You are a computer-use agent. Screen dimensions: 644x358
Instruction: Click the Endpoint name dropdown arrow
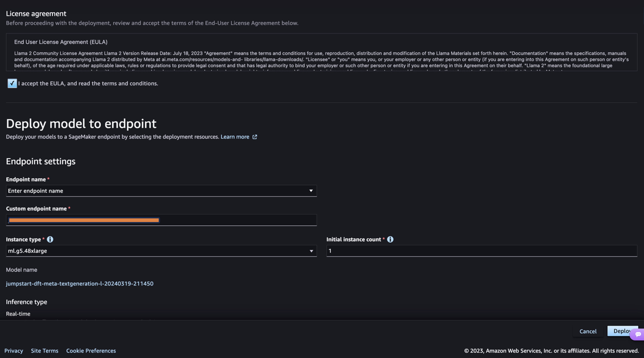[x=311, y=191]
